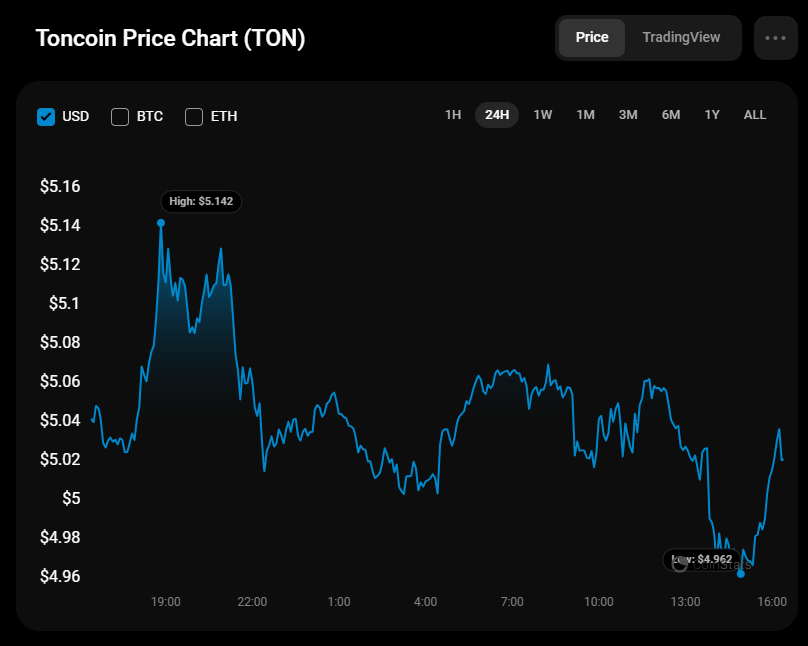Viewport: 808px width, 646px height.
Task: Enable the BTC comparison checkbox
Action: pos(120,116)
